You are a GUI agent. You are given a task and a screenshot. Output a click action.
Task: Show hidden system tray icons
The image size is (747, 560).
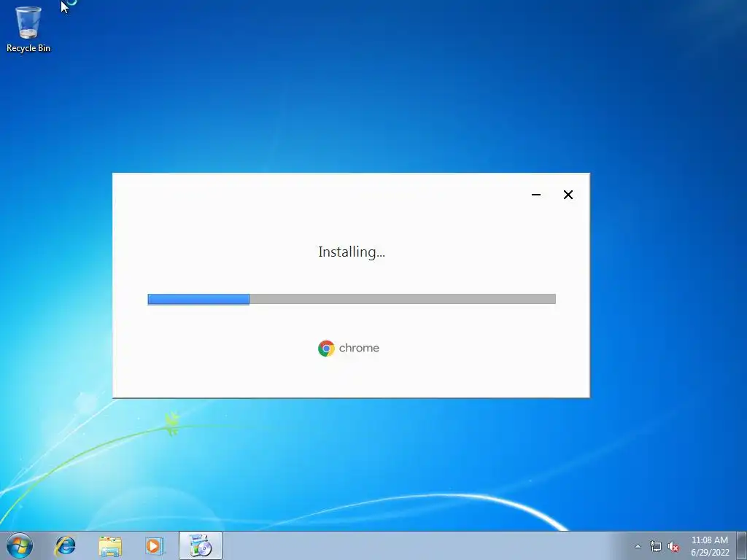tap(638, 547)
